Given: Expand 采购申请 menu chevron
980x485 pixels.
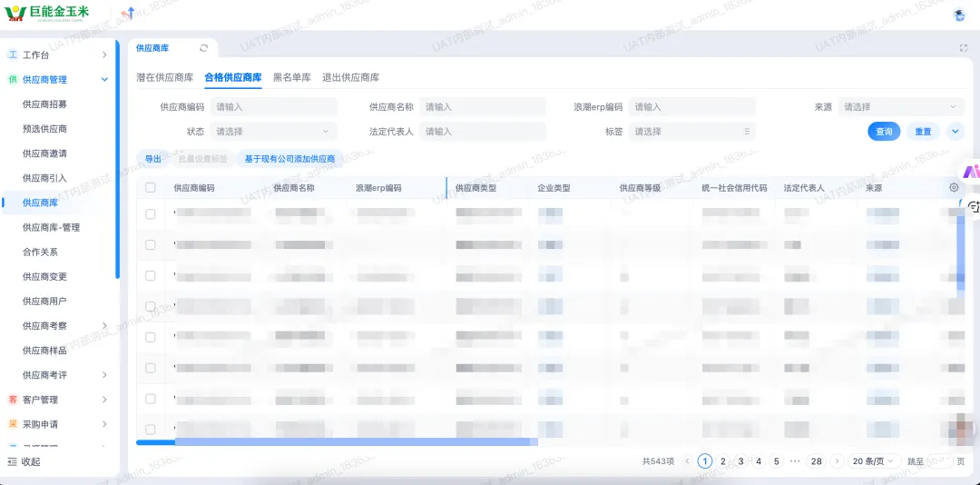Looking at the screenshot, I should pyautogui.click(x=104, y=423).
